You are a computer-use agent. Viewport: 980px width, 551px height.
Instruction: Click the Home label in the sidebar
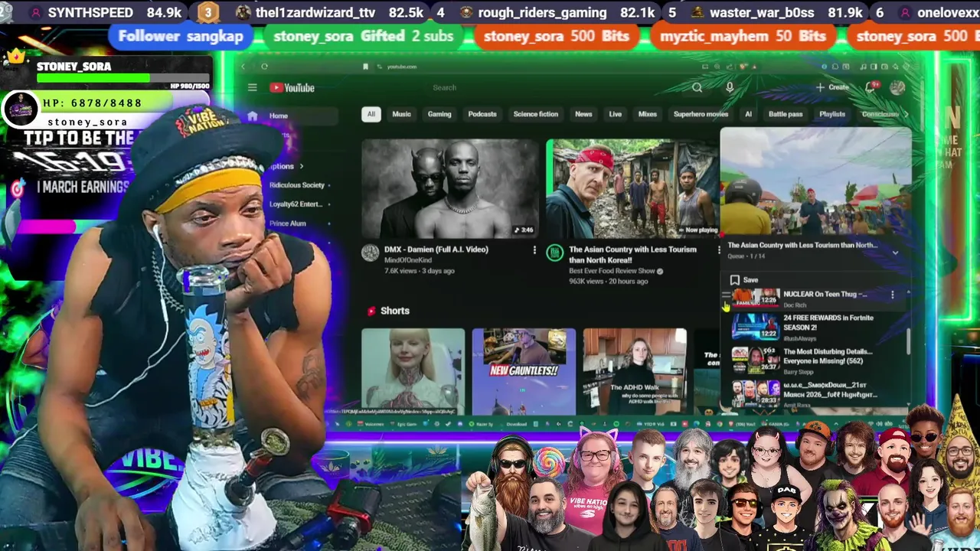click(278, 116)
